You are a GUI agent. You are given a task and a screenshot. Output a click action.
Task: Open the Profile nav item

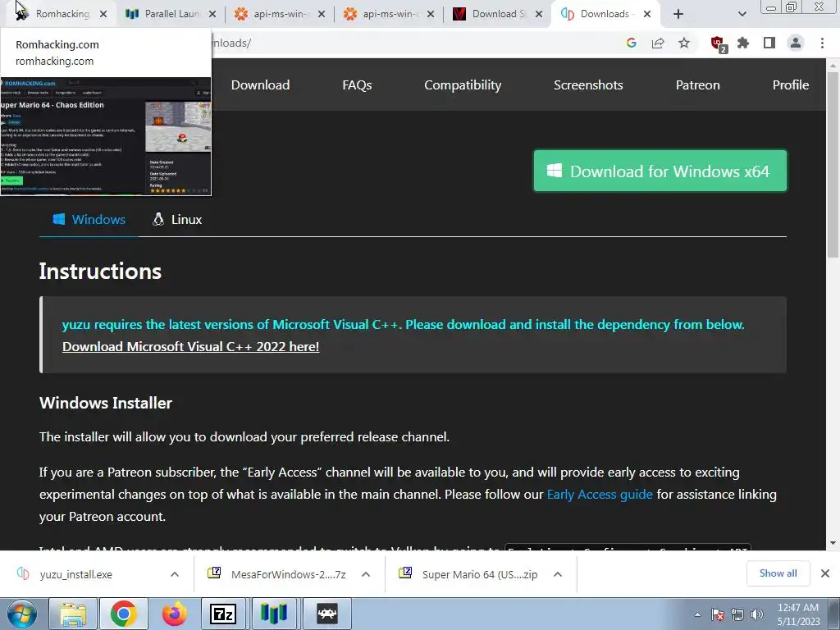pos(790,85)
